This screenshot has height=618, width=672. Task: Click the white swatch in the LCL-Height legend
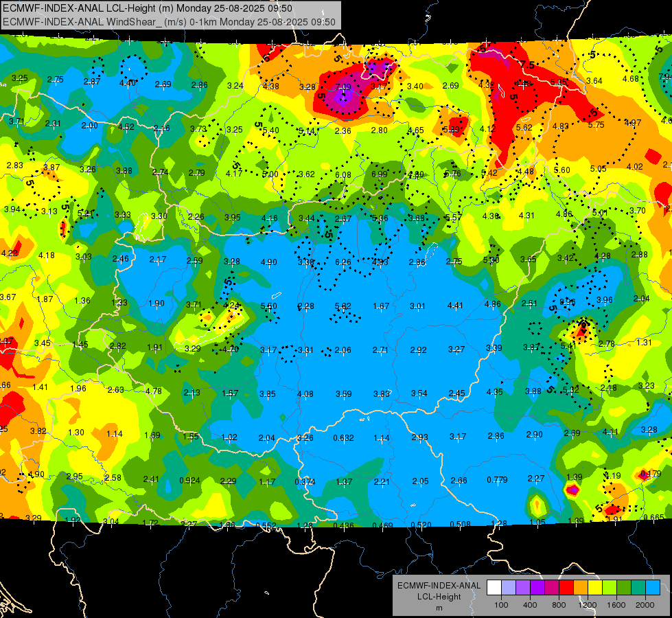494,588
